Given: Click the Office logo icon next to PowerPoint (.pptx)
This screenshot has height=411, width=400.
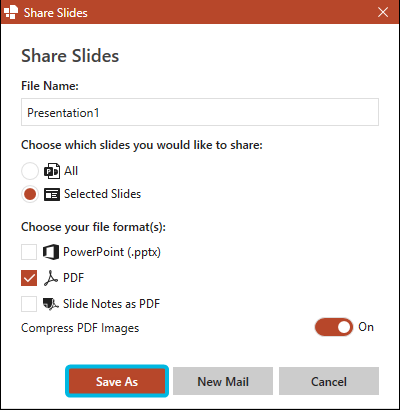Looking at the screenshot, I should [x=51, y=252].
